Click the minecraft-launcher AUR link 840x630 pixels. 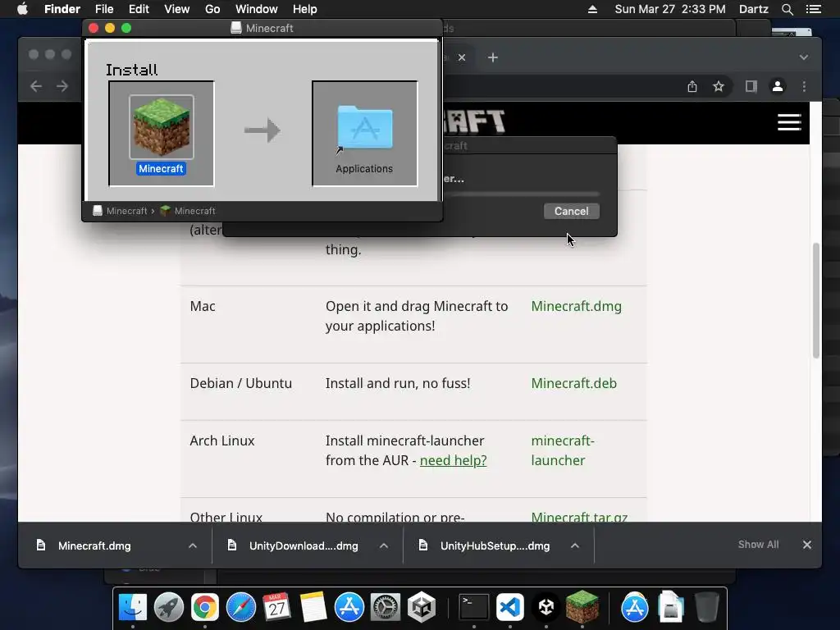coord(563,450)
